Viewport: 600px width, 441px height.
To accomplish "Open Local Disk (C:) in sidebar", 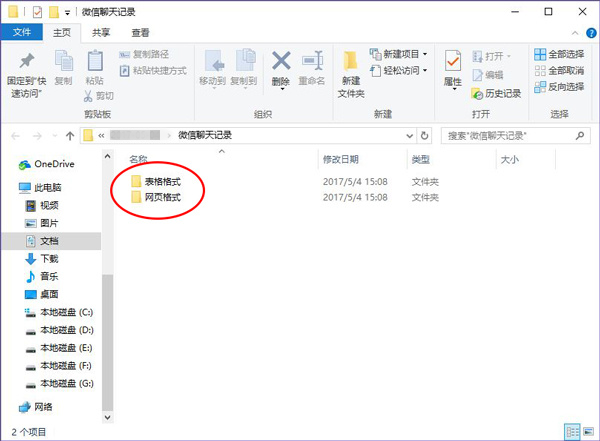I will click(59, 312).
